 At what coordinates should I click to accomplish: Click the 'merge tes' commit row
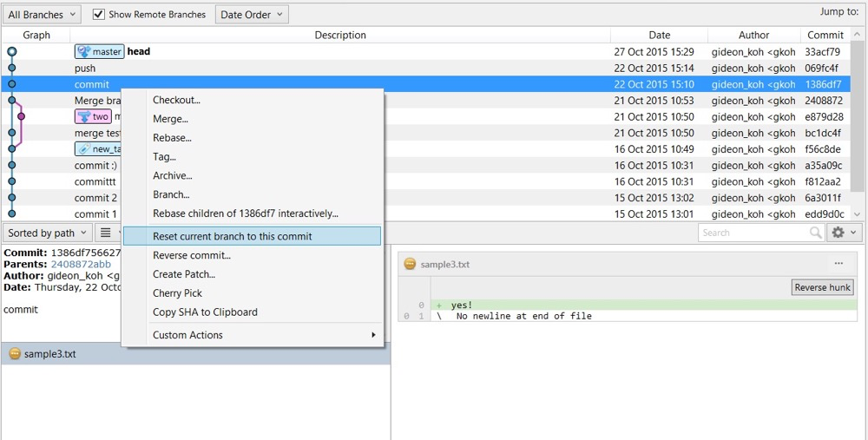pos(426,133)
